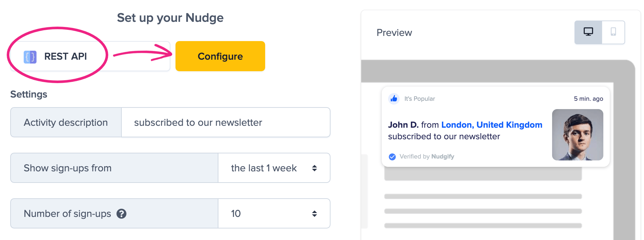Click the blue verified checkmark icon
This screenshot has height=240, width=644.
392,157
